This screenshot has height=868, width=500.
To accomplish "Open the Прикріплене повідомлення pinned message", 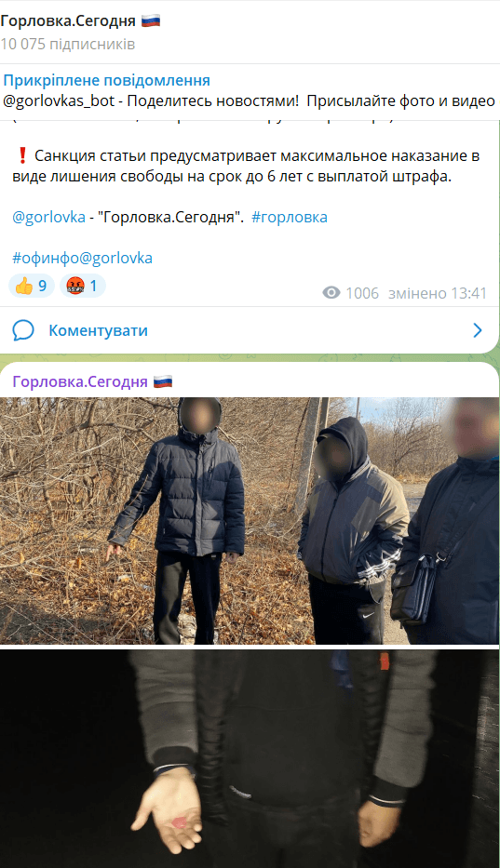I will [106, 80].
